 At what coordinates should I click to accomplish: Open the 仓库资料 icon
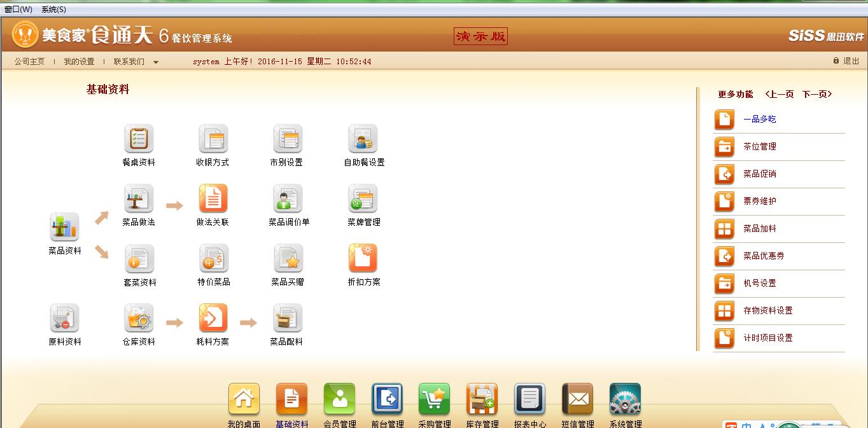(139, 318)
